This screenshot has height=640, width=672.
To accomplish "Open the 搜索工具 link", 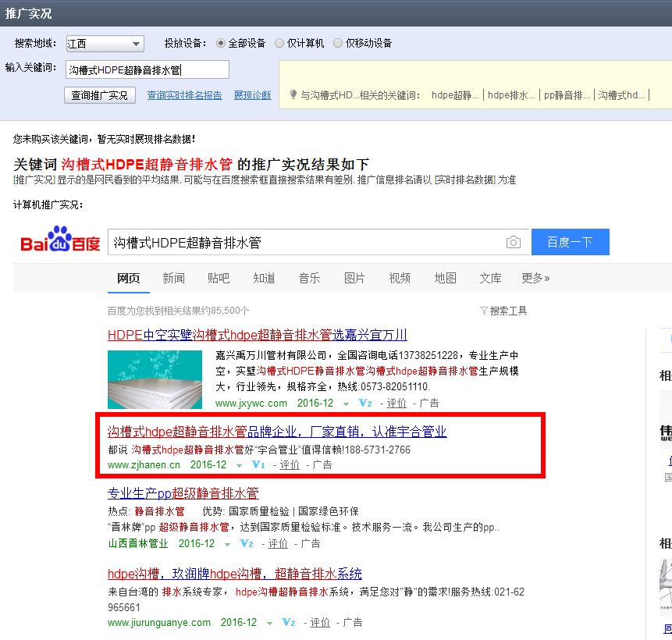I will coord(508,311).
